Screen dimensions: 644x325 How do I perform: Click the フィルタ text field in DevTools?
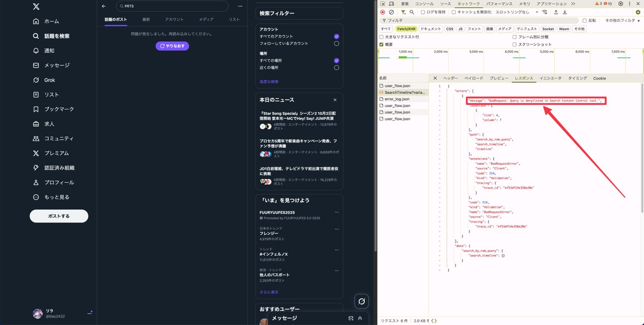point(480,20)
